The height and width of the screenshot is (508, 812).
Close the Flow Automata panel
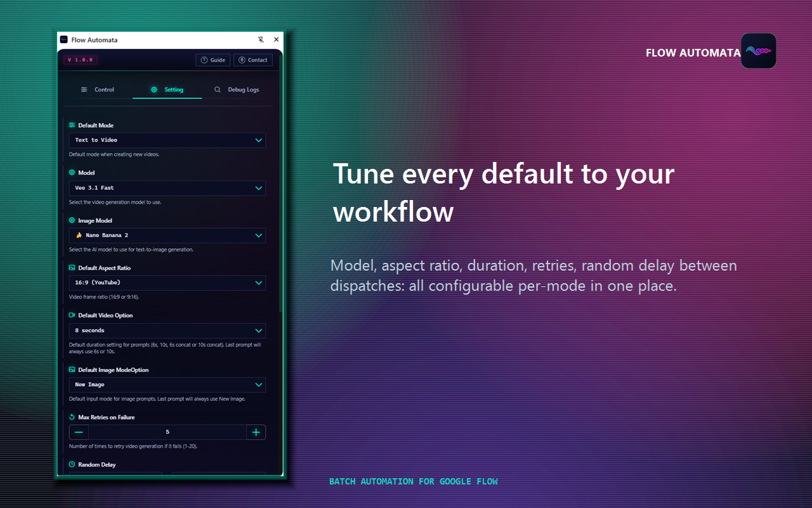[x=276, y=39]
